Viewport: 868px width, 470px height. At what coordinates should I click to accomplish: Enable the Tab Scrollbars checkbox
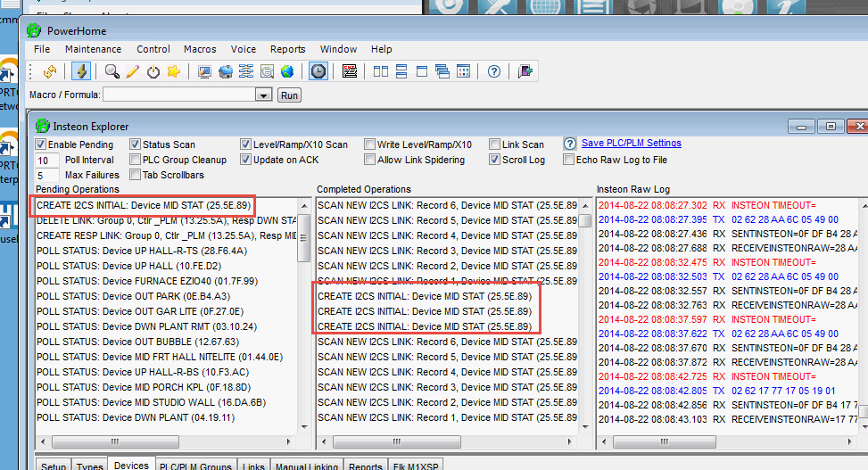point(135,175)
